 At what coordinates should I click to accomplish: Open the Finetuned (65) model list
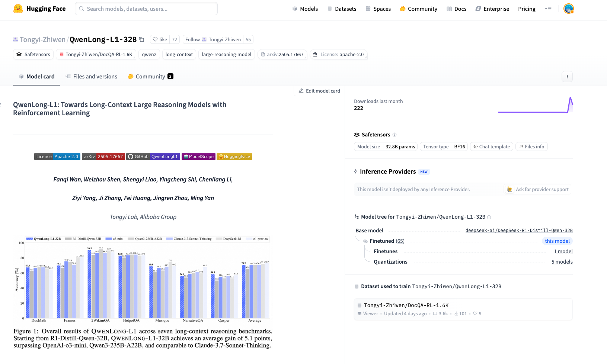click(387, 241)
